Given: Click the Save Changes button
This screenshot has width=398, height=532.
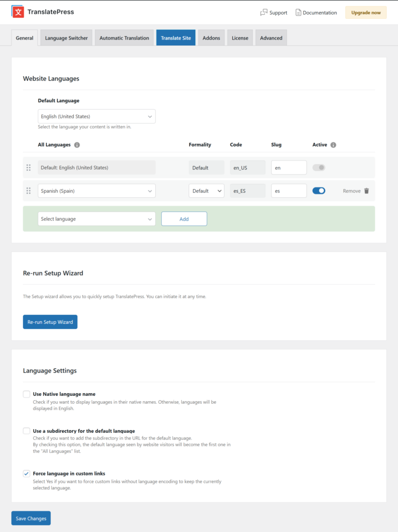Looking at the screenshot, I should tap(31, 518).
